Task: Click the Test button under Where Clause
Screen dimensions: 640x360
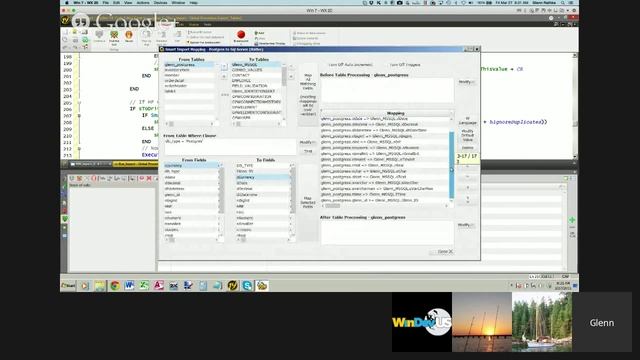Action: 308,151
